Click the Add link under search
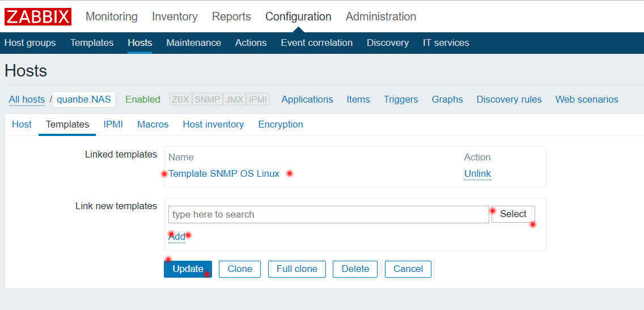 pyautogui.click(x=177, y=236)
